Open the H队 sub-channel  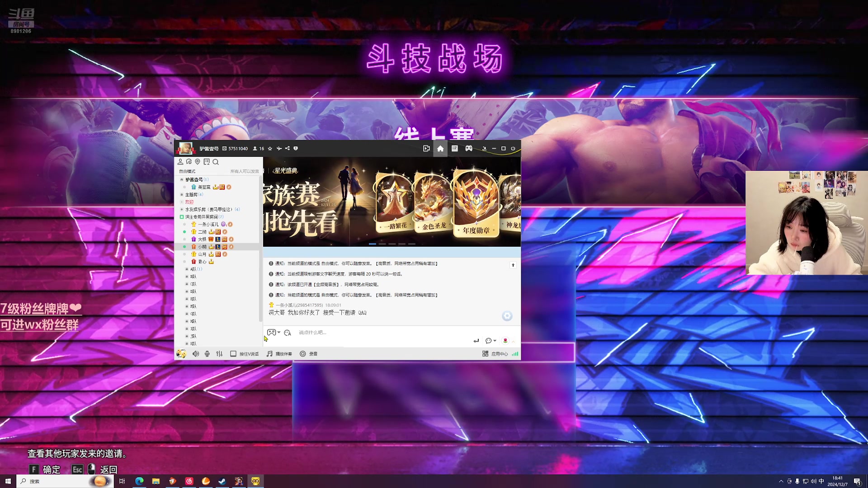tap(193, 321)
